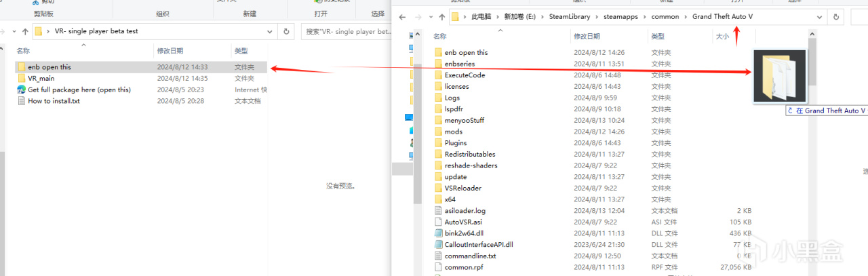Refresh the right Explorer window address bar

[836, 17]
